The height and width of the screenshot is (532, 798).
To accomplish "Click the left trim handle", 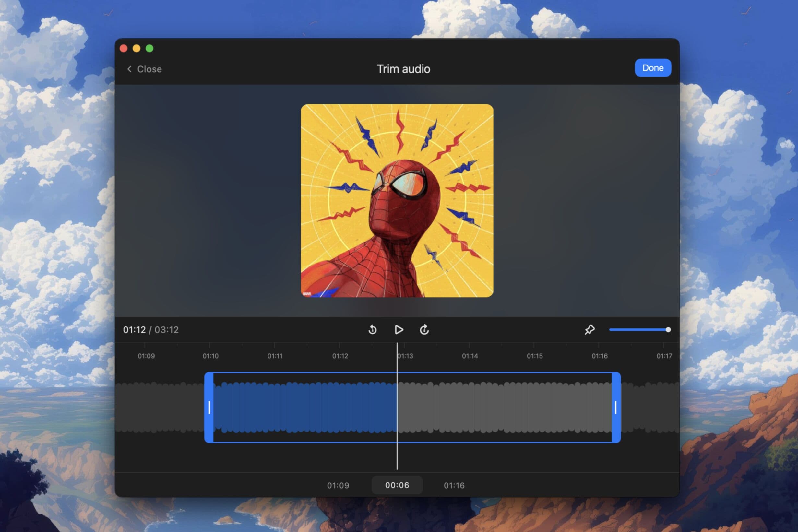I will coord(209,408).
